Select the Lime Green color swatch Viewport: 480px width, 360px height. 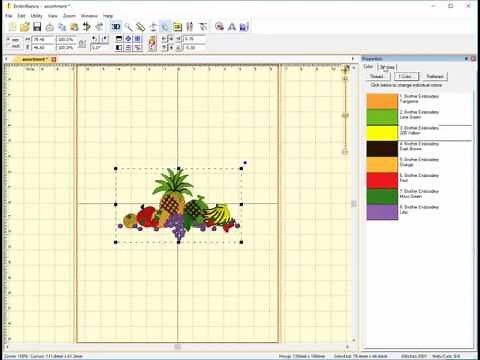point(382,117)
